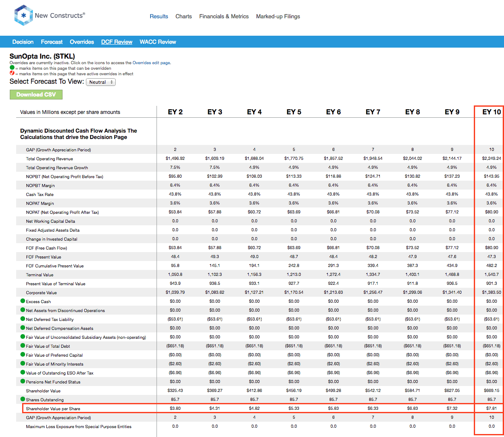Click the EY 5 column header

click(294, 112)
